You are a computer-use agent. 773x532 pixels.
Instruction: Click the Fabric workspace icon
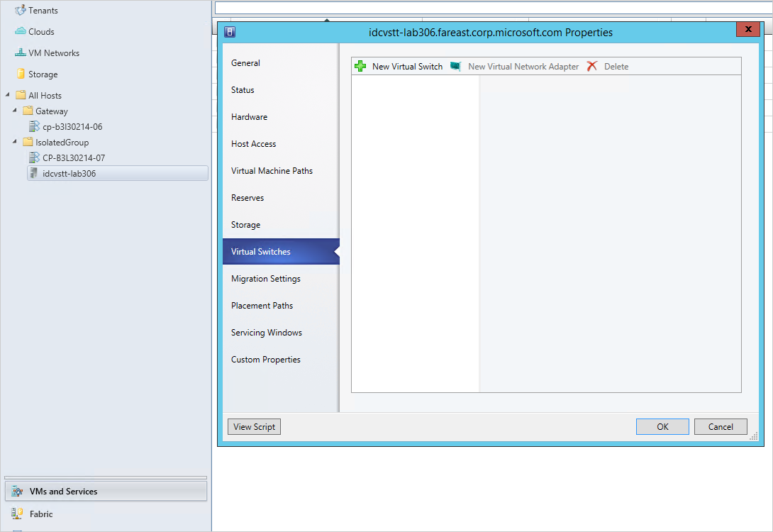(17, 514)
